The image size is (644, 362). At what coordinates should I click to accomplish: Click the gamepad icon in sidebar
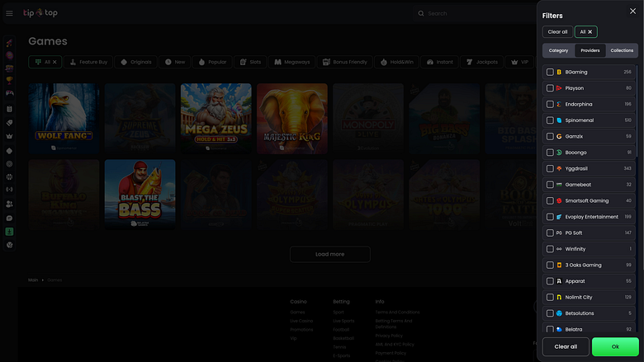tap(9, 93)
